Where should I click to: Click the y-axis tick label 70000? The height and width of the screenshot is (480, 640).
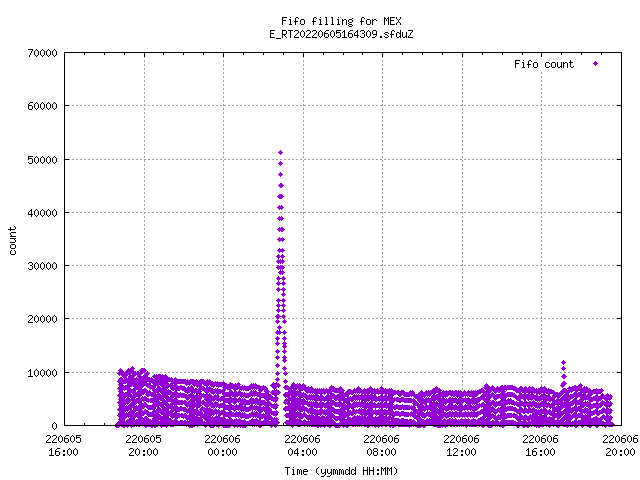pyautogui.click(x=42, y=53)
